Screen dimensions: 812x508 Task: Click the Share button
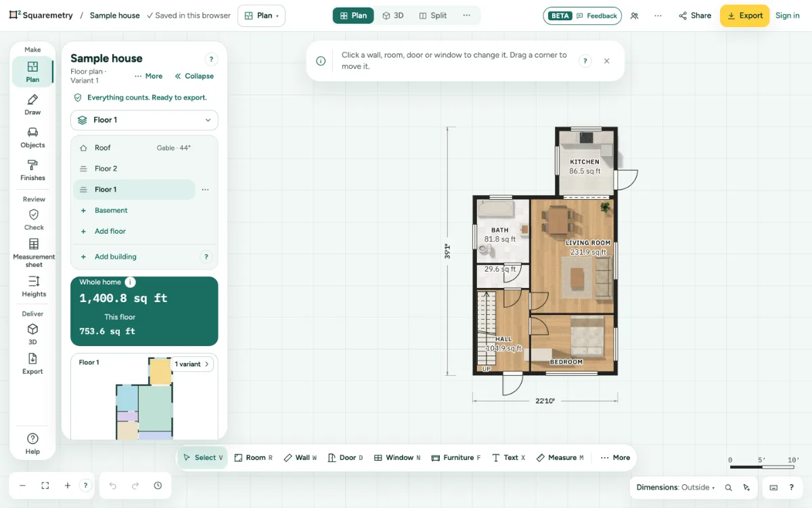pos(695,16)
